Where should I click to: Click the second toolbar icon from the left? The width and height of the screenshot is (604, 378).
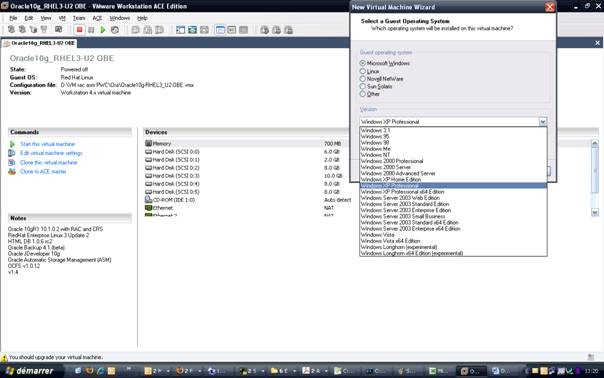22,30
